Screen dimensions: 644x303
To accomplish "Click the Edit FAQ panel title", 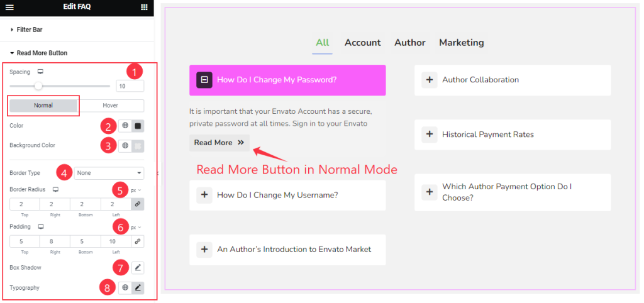I will (77, 7).
